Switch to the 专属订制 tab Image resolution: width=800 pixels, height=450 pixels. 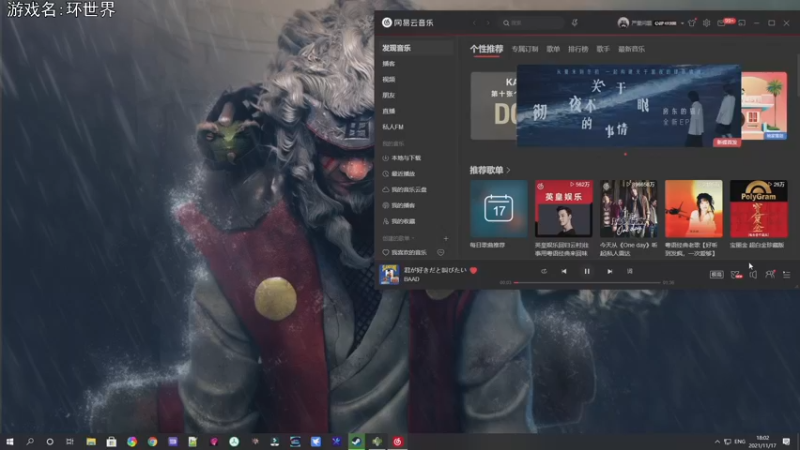coord(524,49)
